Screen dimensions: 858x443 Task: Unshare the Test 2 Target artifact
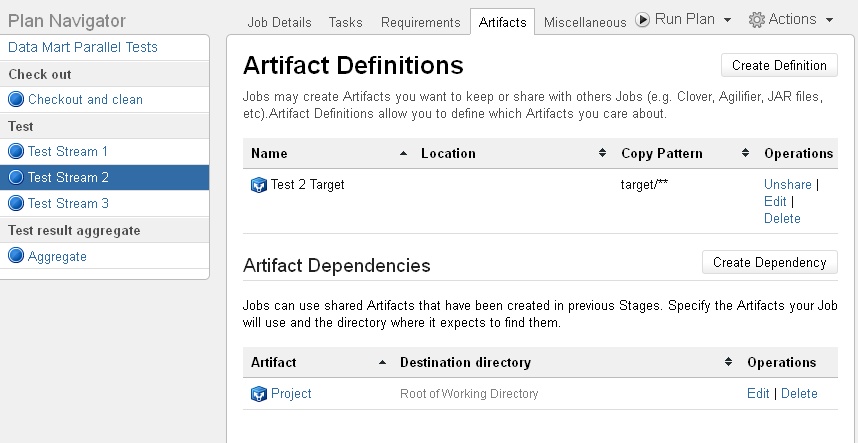pyautogui.click(x=787, y=184)
